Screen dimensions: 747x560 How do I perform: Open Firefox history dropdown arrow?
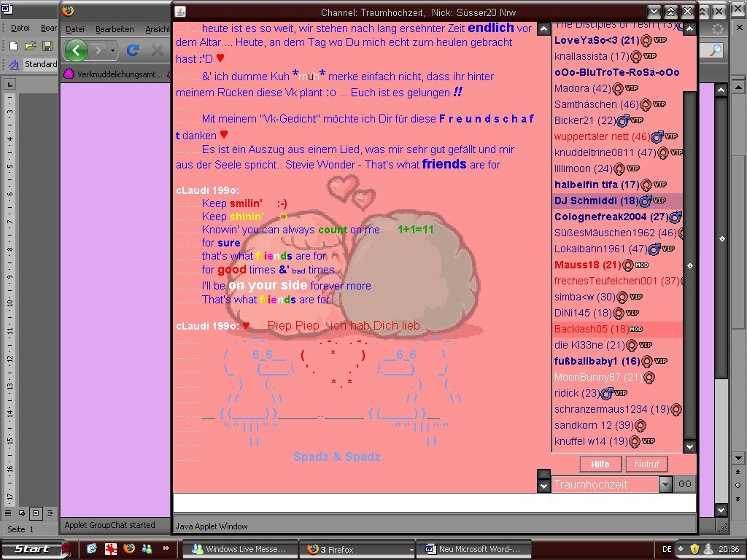pos(112,50)
